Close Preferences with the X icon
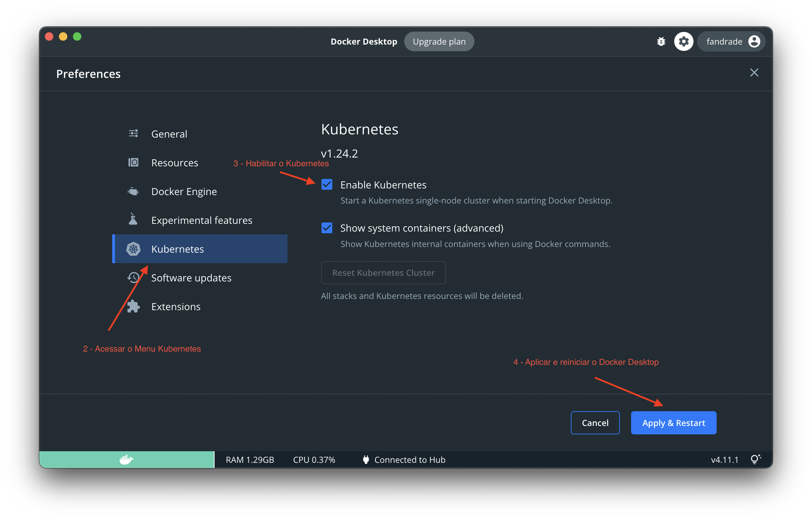Screen dimensions: 812x520 754,73
